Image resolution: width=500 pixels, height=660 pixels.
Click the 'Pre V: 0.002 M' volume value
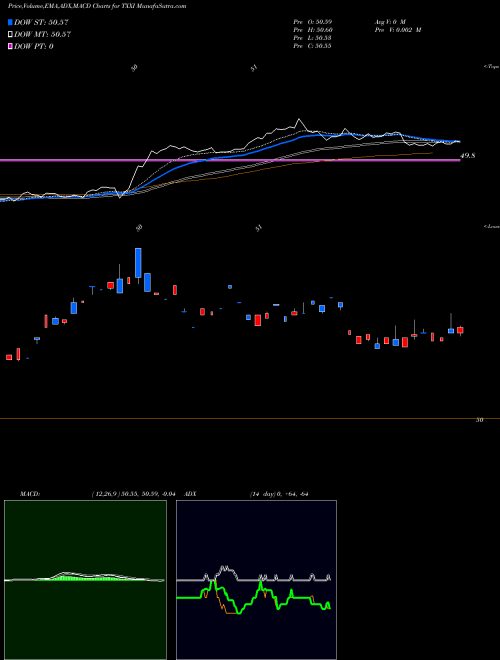tap(398, 30)
